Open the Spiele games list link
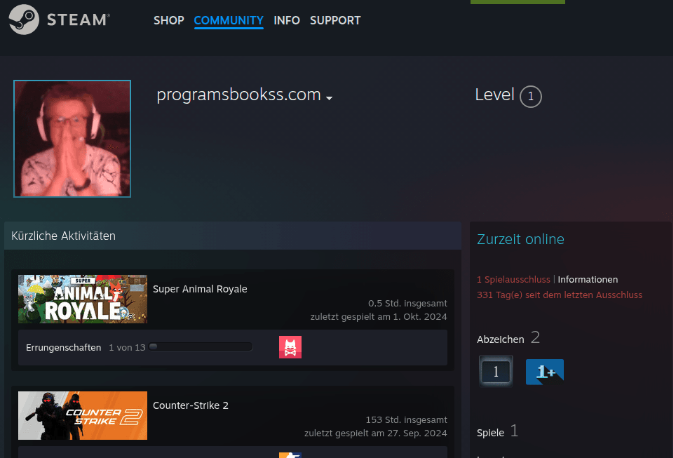The height and width of the screenshot is (458, 673). pos(493,431)
